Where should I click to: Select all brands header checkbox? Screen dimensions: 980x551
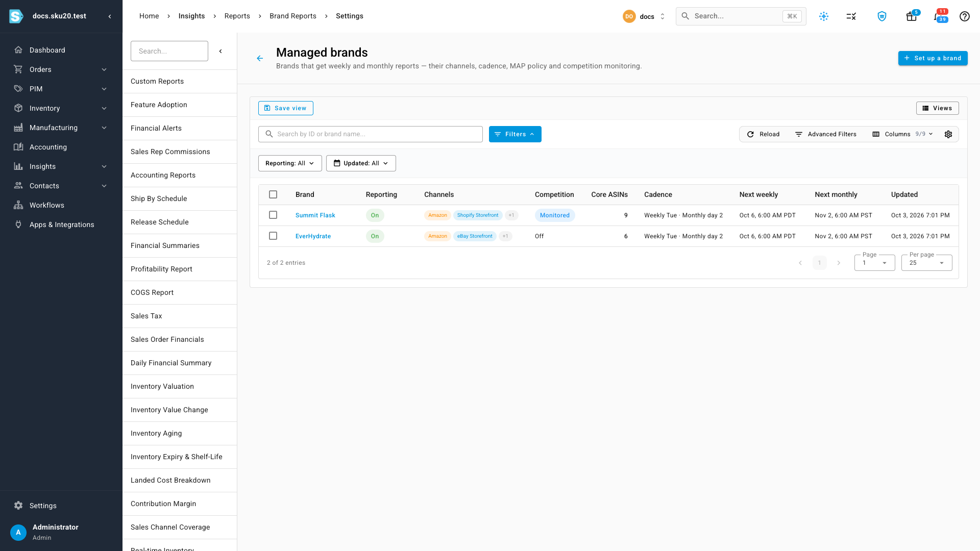tap(273, 194)
